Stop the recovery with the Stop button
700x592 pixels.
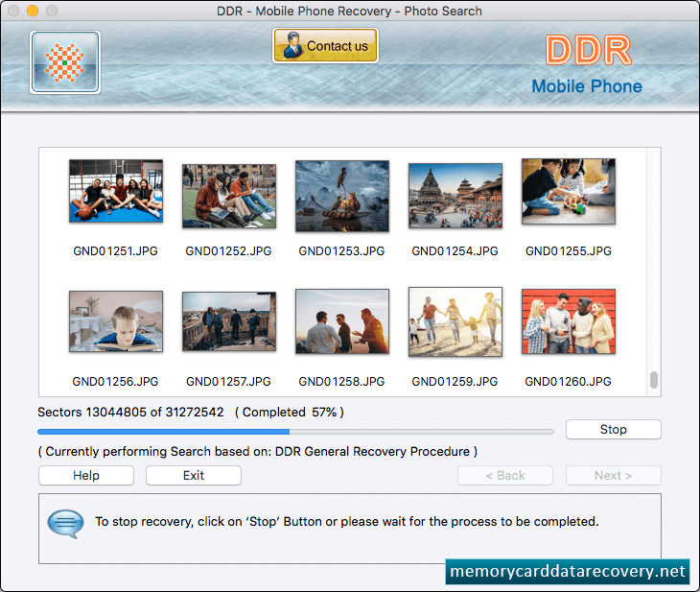[614, 429]
